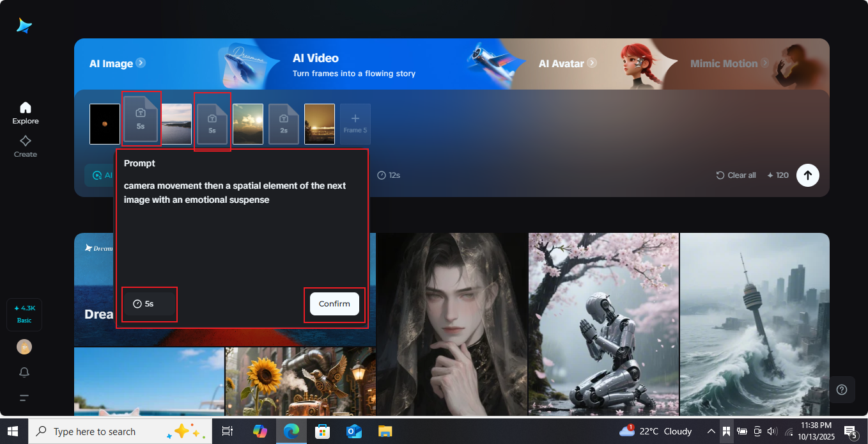This screenshot has height=444, width=868.
Task: Open the 4.3K credits Basic plan badge
Action: pyautogui.click(x=24, y=314)
